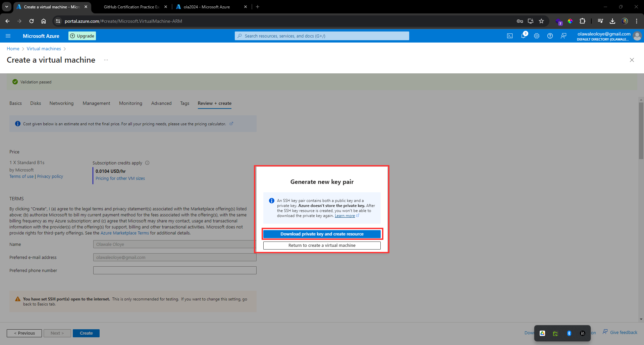Click the Previous button
644x345 pixels.
click(24, 333)
